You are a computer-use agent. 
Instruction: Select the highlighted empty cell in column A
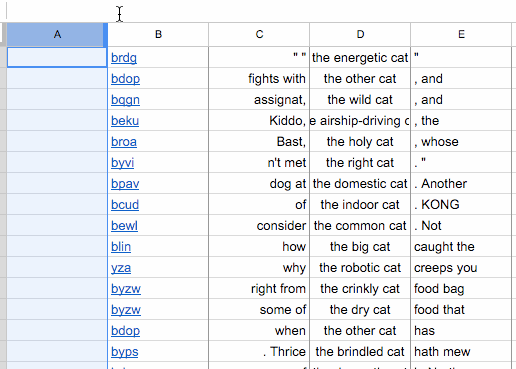pyautogui.click(x=57, y=58)
